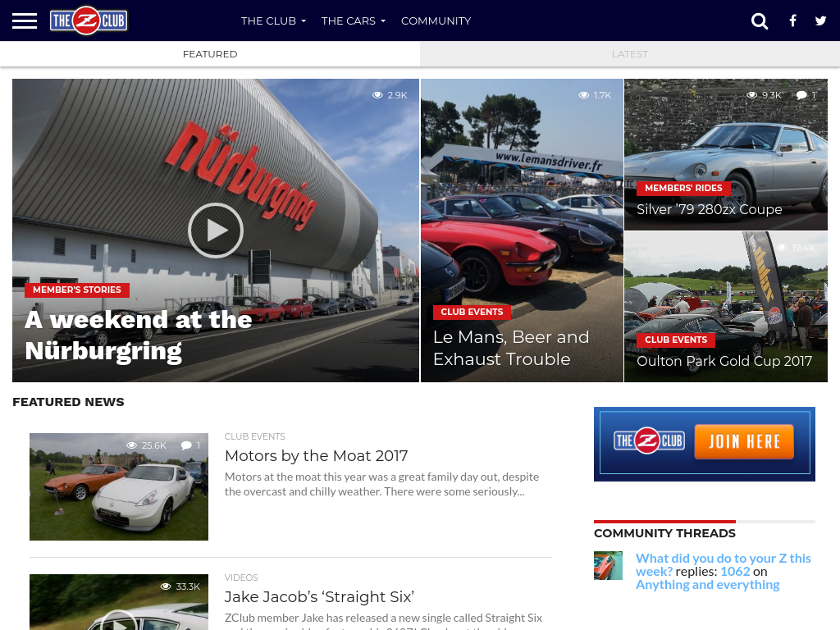
Task: Open 'What did you do to your Z this week?' thread
Action: pos(724,564)
